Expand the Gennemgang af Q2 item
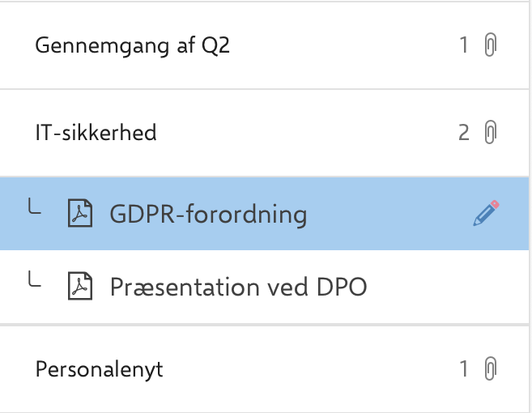 132,45
